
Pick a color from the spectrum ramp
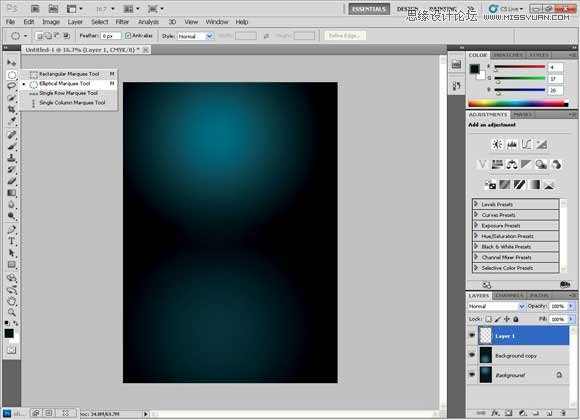[518, 104]
